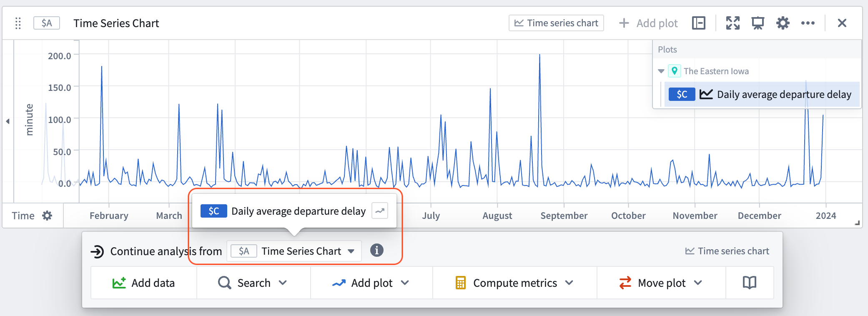Click the Add data button
This screenshot has height=316, width=868.
tap(143, 283)
